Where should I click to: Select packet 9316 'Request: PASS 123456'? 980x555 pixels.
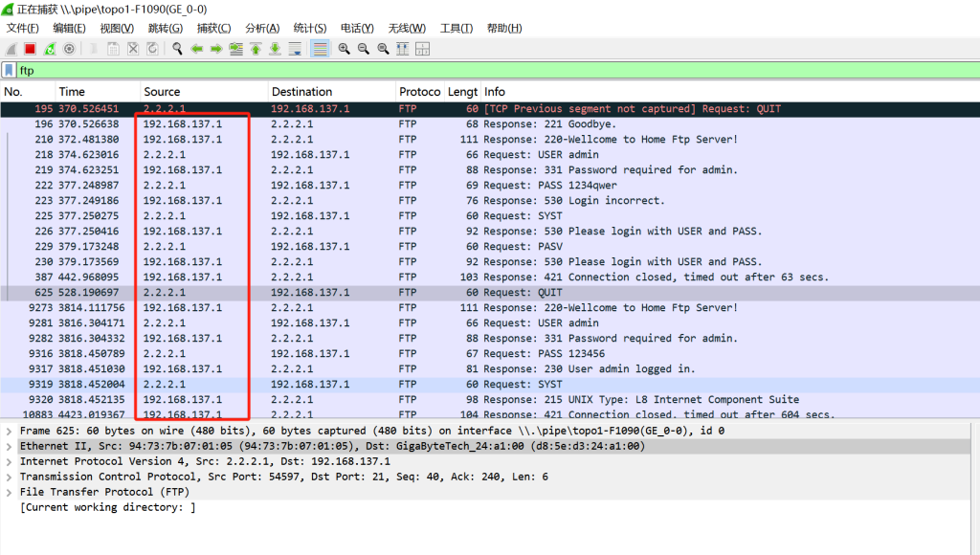490,354
